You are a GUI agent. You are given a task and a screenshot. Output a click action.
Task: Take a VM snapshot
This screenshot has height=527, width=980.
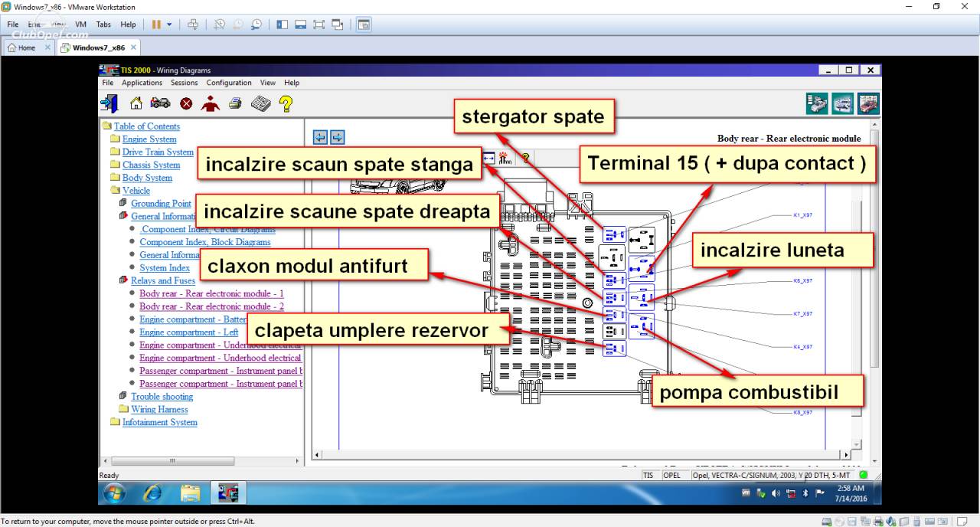click(x=220, y=25)
